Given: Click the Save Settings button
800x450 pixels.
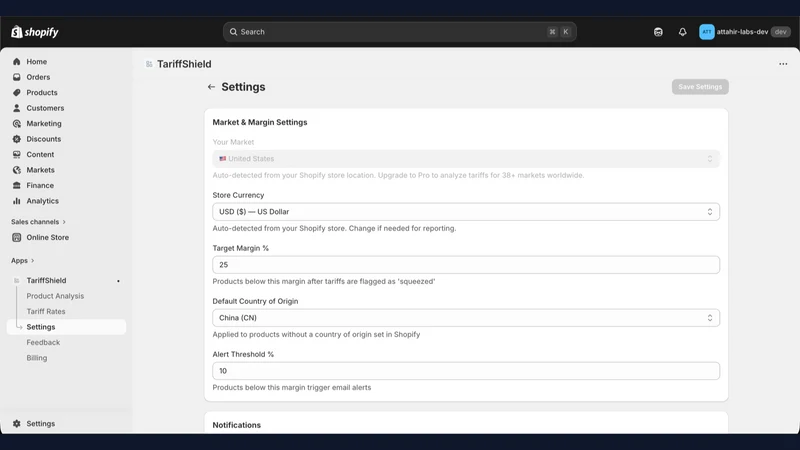Looking at the screenshot, I should [700, 87].
